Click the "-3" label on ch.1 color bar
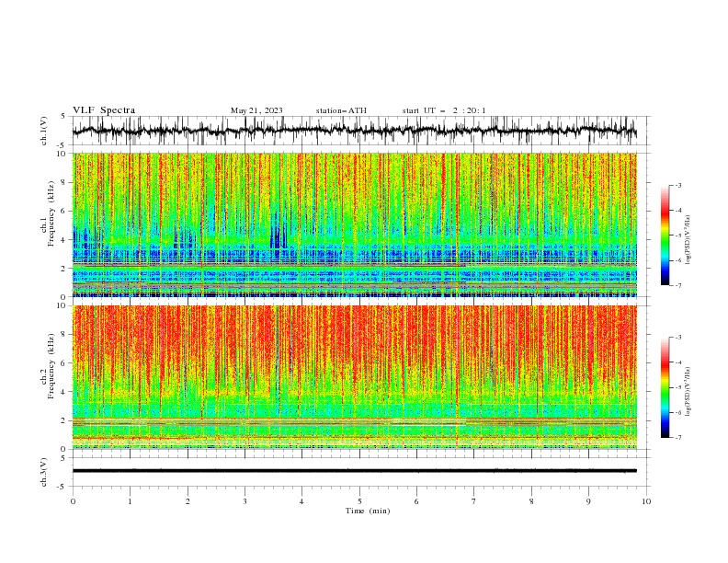The image size is (728, 563). coord(677,185)
